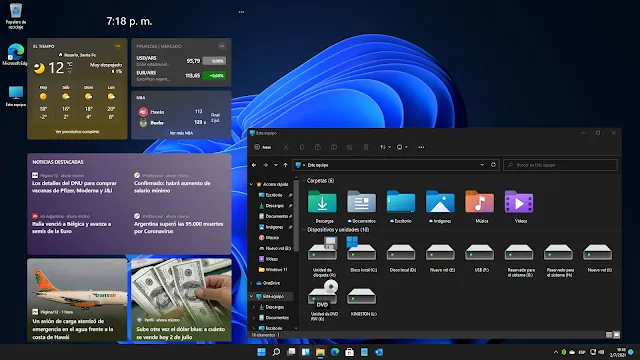Show hidden tray icons chevron

(x=555, y=352)
